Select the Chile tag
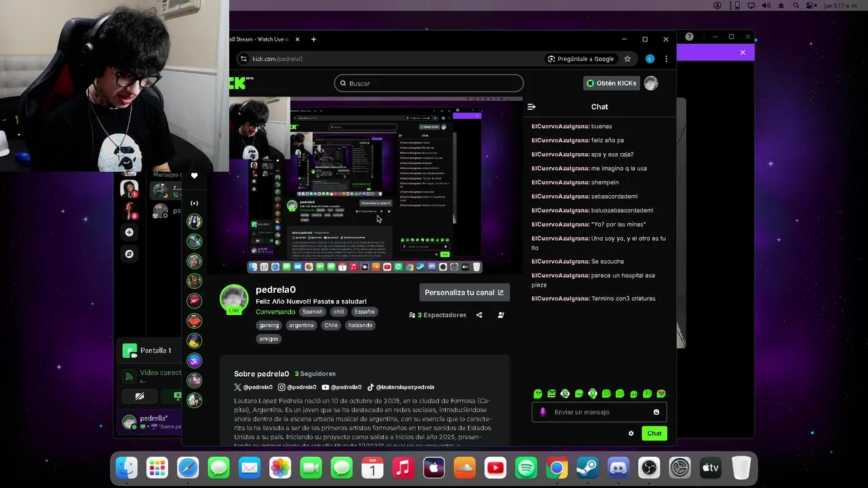This screenshot has height=488, width=868. coord(331,325)
